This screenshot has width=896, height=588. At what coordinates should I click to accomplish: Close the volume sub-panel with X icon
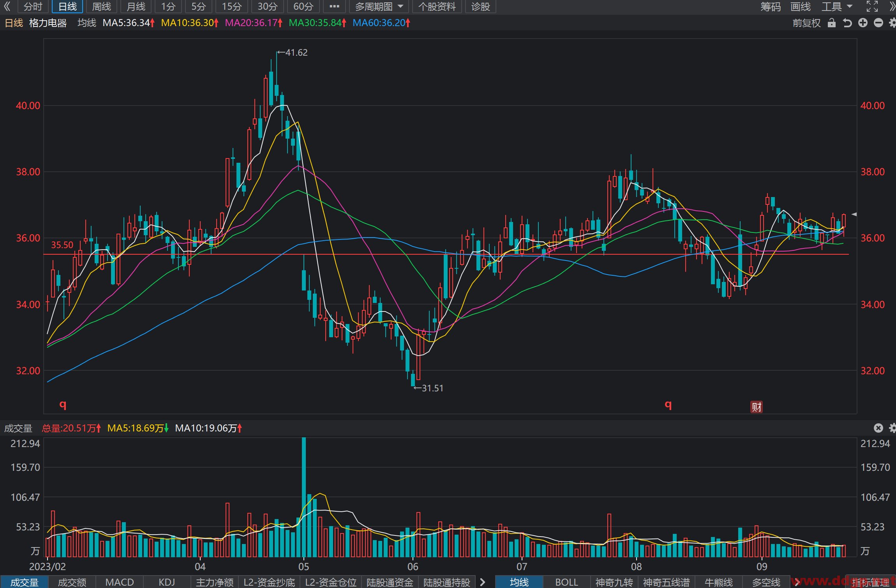pos(878,428)
